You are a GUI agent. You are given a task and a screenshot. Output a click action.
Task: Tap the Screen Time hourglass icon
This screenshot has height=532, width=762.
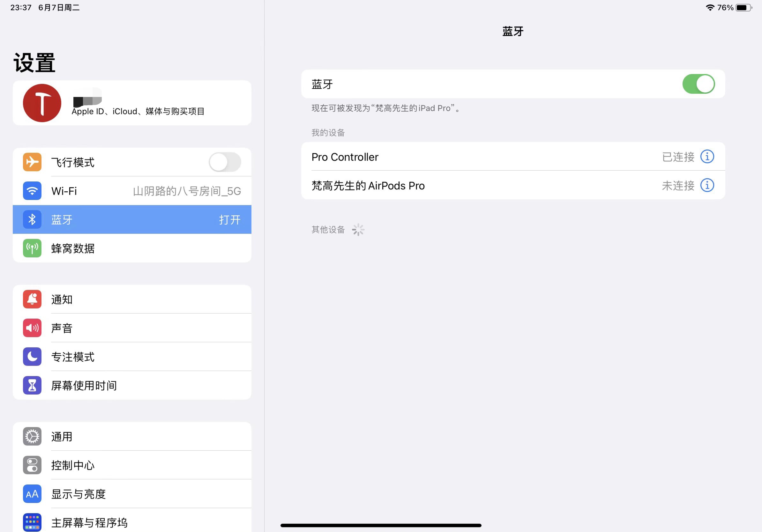click(x=32, y=385)
